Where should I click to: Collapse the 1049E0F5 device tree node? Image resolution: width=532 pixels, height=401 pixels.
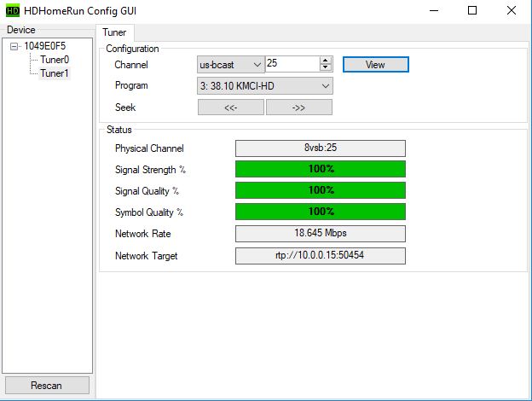click(x=14, y=46)
